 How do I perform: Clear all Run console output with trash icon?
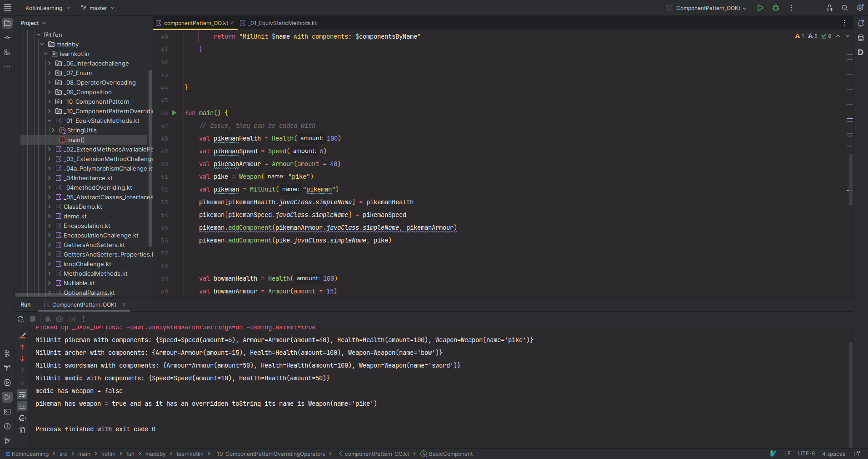click(x=22, y=430)
